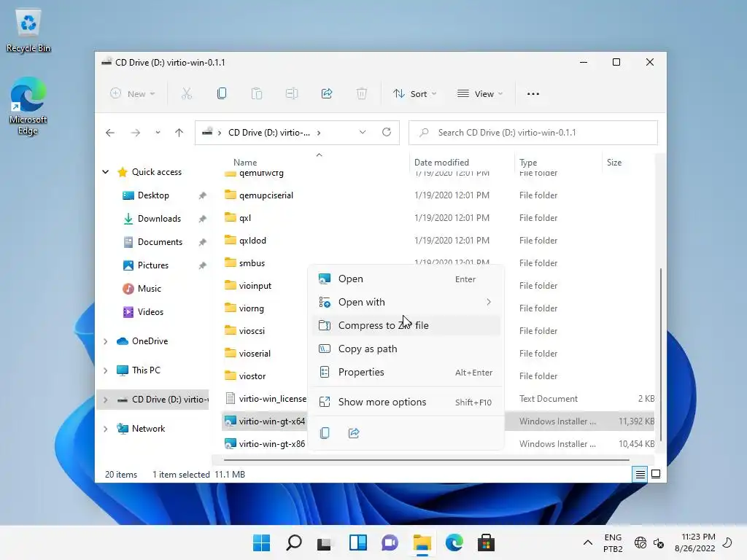The height and width of the screenshot is (560, 747).
Task: Select virtio-win_license text file
Action: tap(272, 399)
